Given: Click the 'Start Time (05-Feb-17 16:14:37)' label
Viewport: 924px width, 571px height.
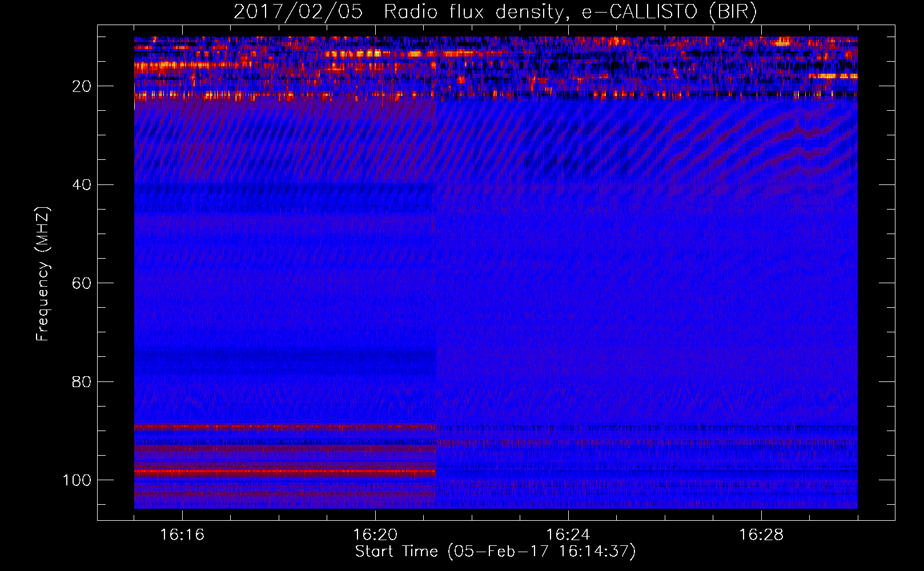Looking at the screenshot, I should [495, 552].
